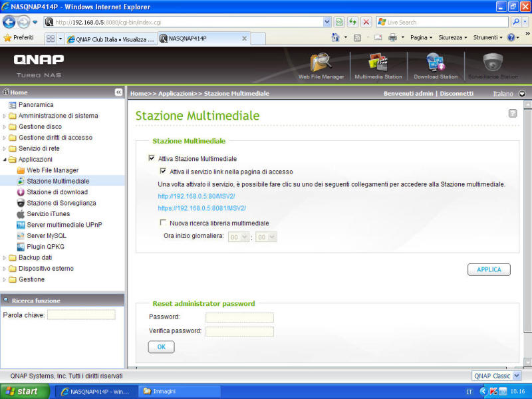
Task: Click the help question mark icon
Action: 513,114
